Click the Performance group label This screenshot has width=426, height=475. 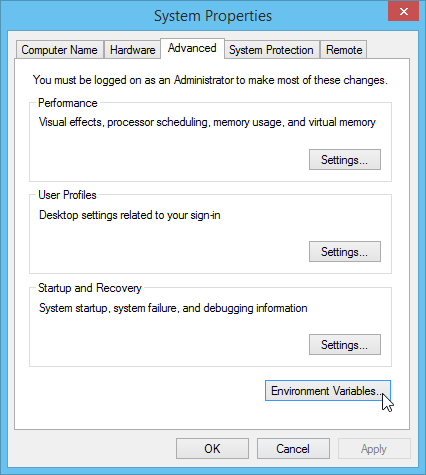[x=68, y=103]
